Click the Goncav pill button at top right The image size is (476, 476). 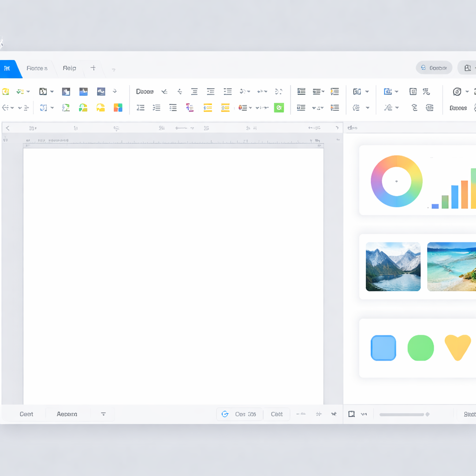pyautogui.click(x=434, y=68)
